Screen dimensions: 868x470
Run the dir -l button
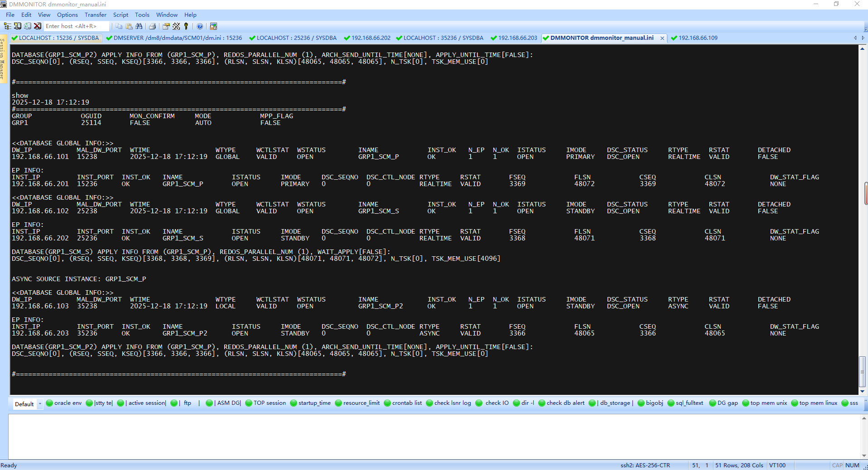(524, 403)
